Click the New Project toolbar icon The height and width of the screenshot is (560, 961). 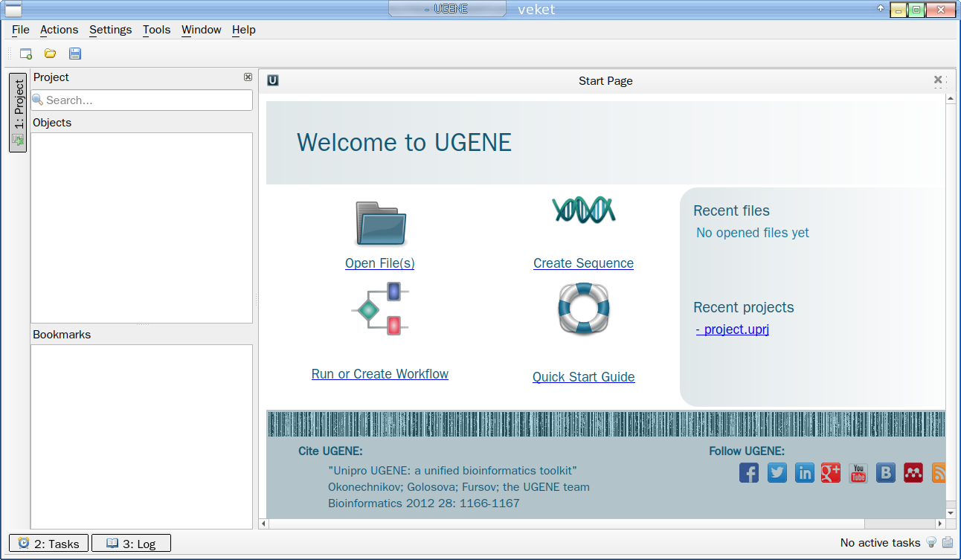click(26, 54)
